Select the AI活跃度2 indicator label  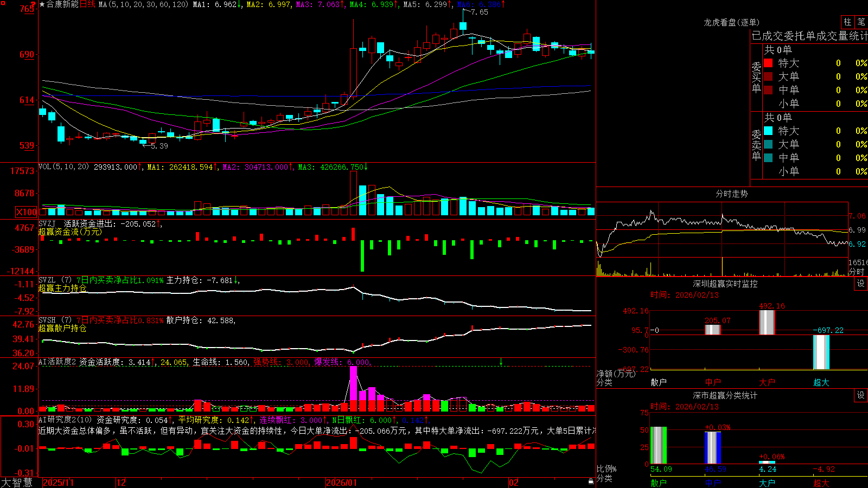coord(57,362)
